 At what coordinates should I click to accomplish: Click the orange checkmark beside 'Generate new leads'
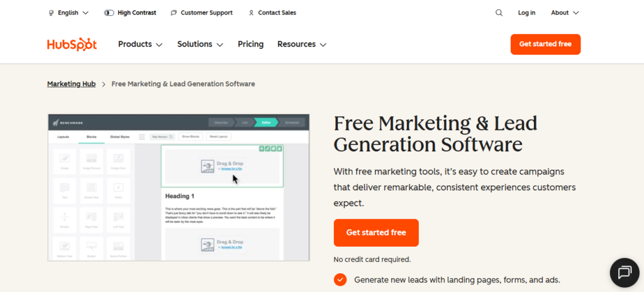(340, 280)
